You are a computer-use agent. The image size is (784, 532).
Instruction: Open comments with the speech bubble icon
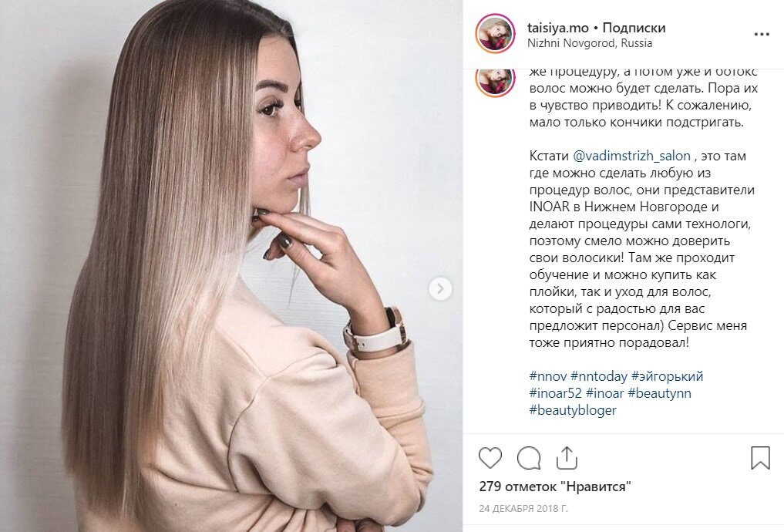click(x=529, y=458)
